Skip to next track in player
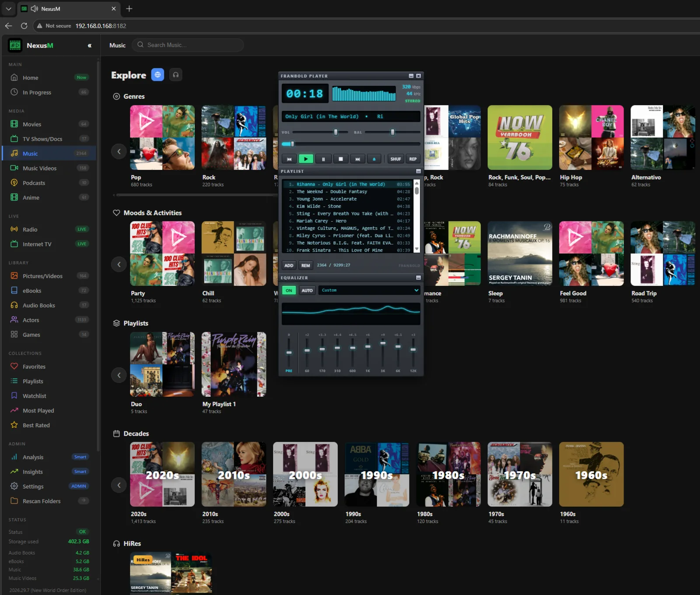Screen dimensions: 700x595 pos(357,159)
